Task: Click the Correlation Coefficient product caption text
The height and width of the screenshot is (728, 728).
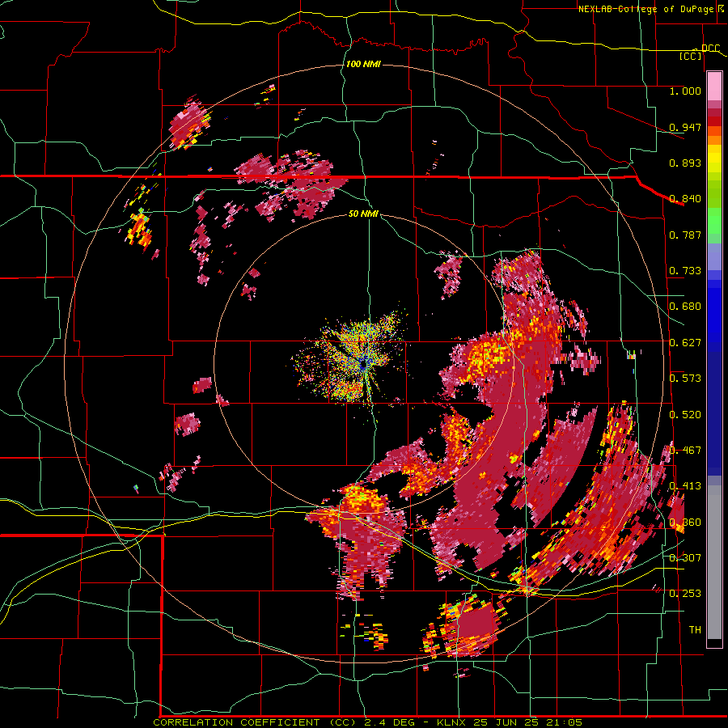Action: pos(366,722)
